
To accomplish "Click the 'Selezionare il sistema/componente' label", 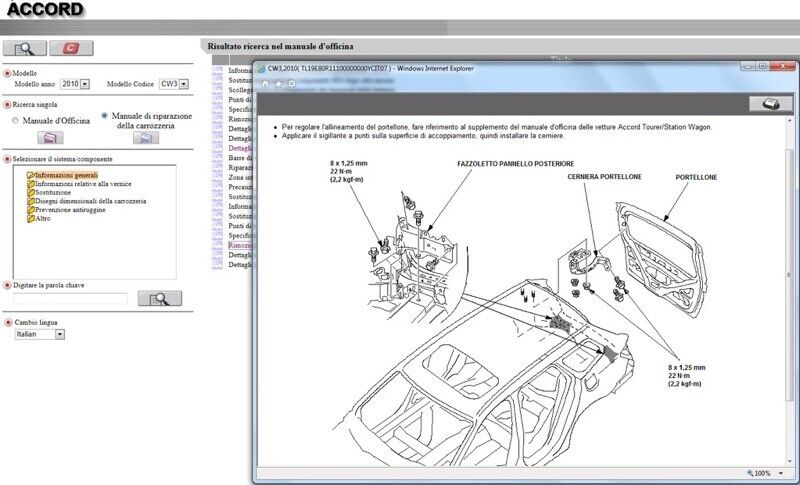I will pyautogui.click(x=62, y=159).
